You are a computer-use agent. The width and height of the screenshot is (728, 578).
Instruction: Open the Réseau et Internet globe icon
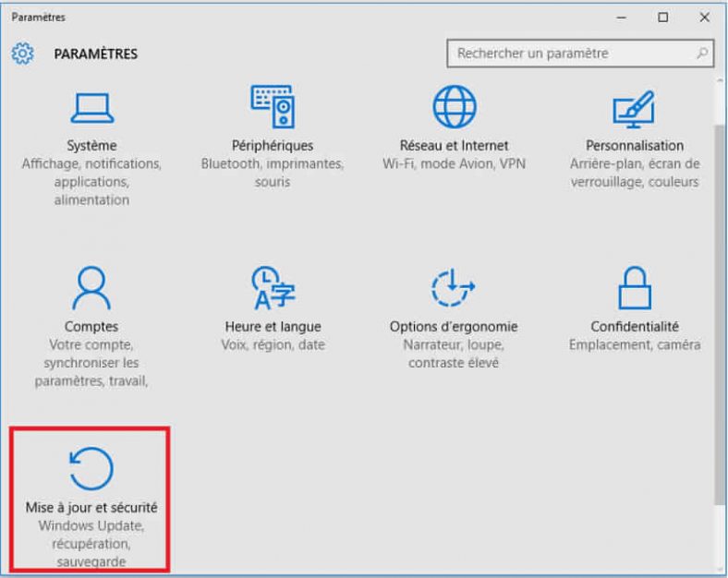pos(454,107)
